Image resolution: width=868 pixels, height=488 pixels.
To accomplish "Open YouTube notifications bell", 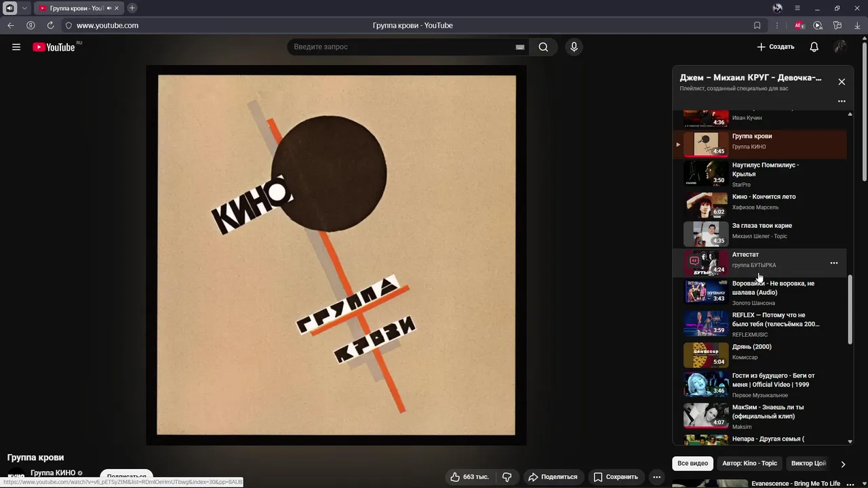I will [814, 47].
